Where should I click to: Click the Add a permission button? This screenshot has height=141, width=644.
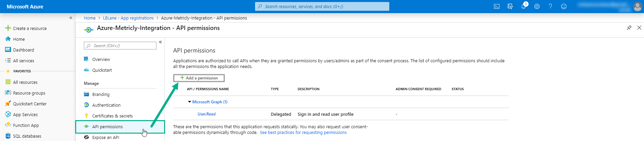click(199, 78)
